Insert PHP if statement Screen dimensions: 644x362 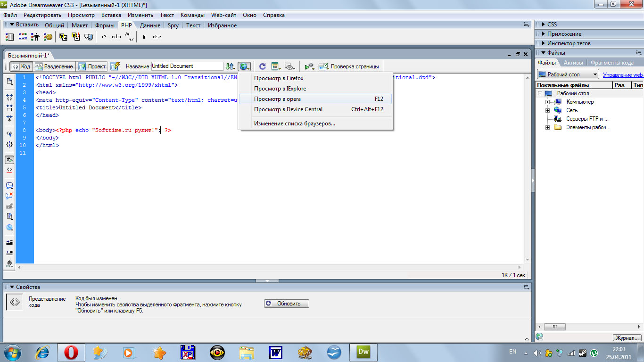pos(144,36)
